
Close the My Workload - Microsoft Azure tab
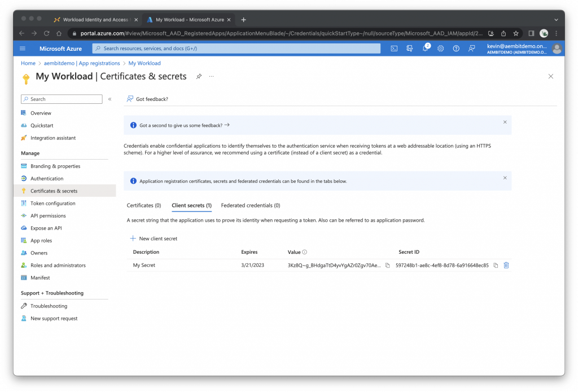pyautogui.click(x=229, y=20)
